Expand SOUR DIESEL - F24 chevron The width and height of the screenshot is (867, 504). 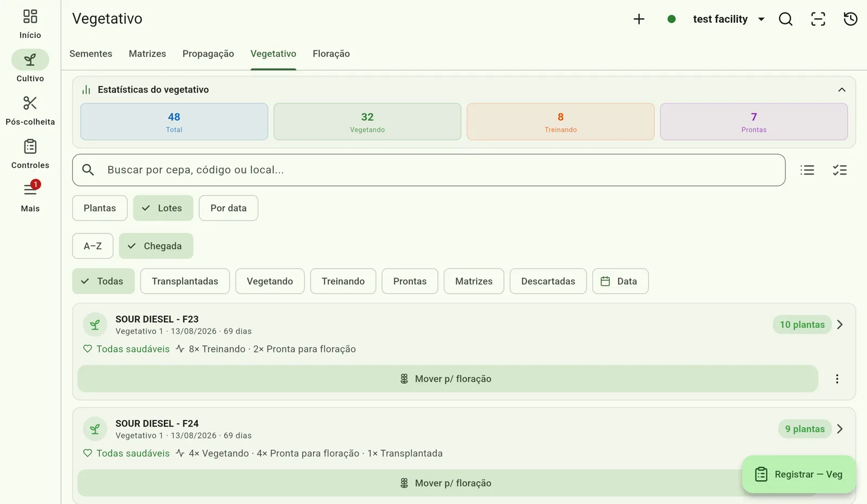pyautogui.click(x=840, y=429)
